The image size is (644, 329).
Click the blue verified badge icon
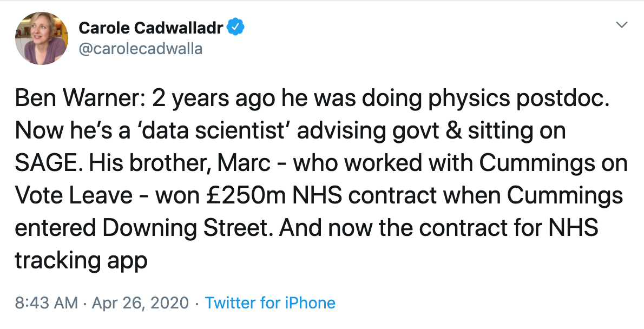[x=236, y=27]
